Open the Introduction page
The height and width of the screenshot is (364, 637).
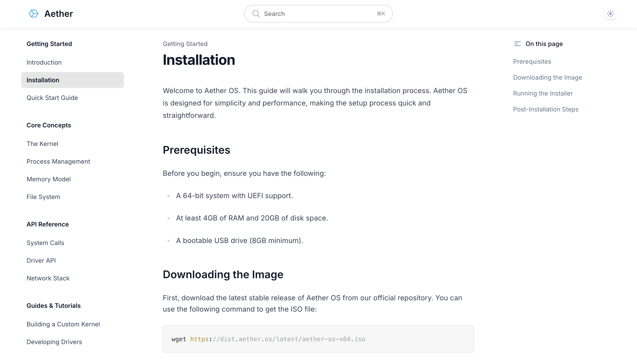click(44, 62)
